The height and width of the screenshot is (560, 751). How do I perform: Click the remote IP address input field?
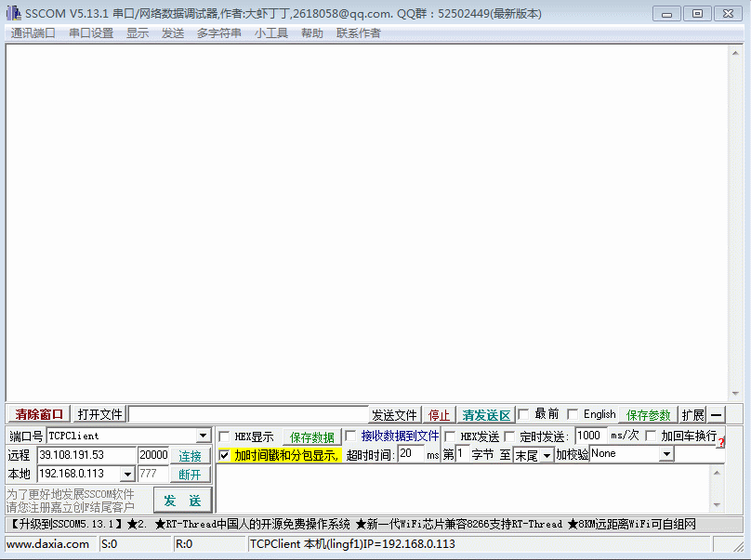coord(86,455)
